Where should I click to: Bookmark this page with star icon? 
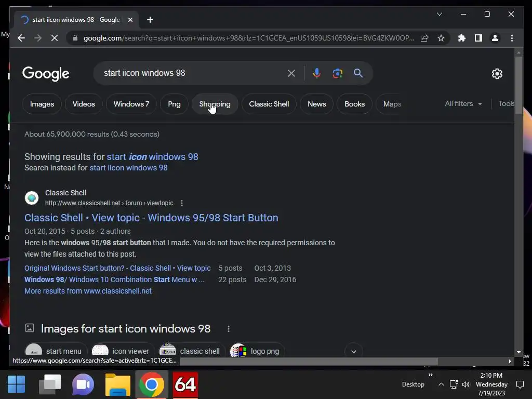pos(441,38)
